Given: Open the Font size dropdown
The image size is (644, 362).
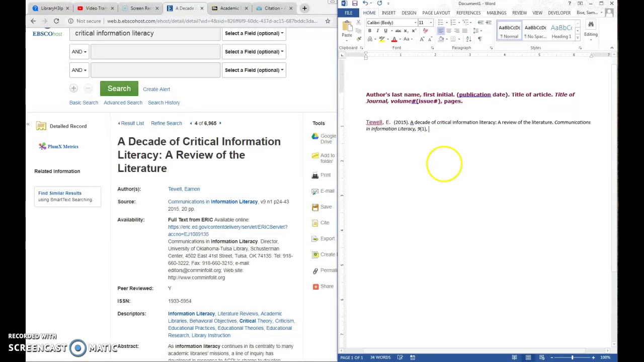Looking at the screenshot, I should 431,23.
